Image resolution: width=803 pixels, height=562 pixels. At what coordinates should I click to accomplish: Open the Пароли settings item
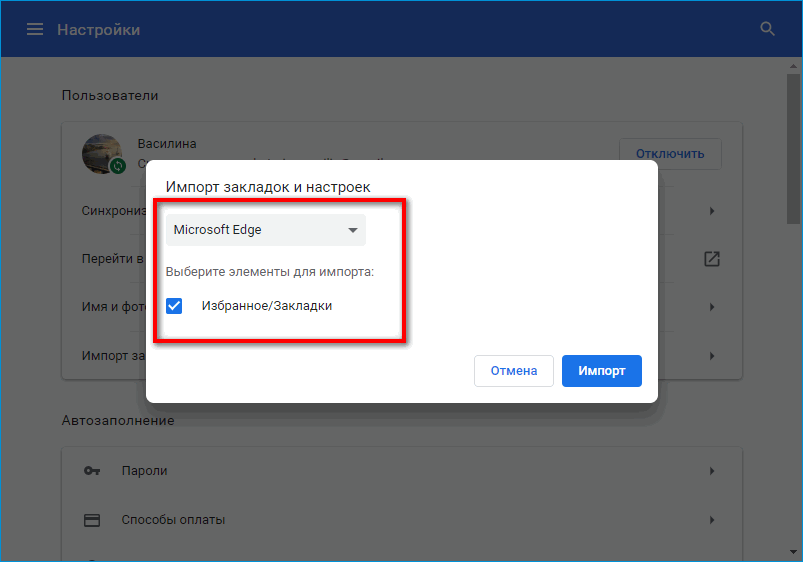click(145, 470)
